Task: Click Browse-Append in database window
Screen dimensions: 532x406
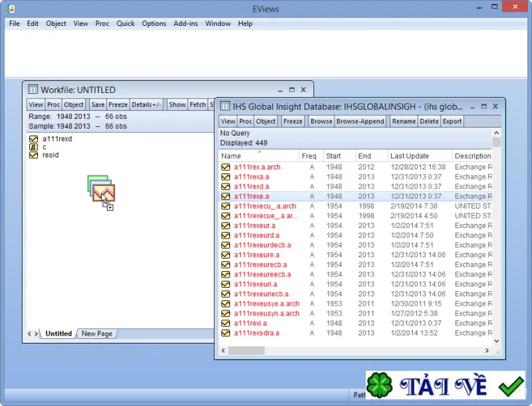Action: click(x=360, y=122)
